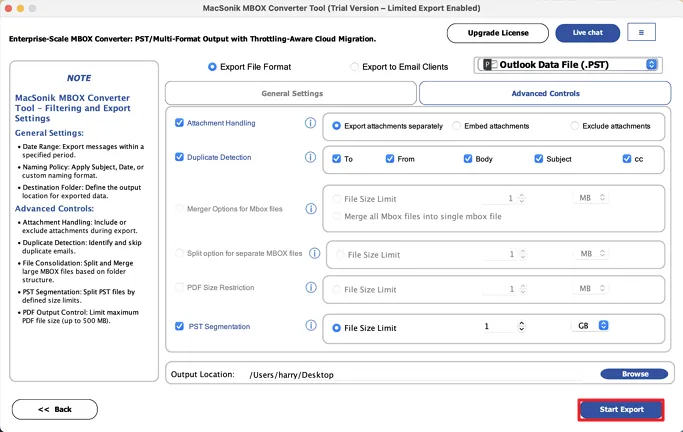Click the Start Export button

click(621, 410)
